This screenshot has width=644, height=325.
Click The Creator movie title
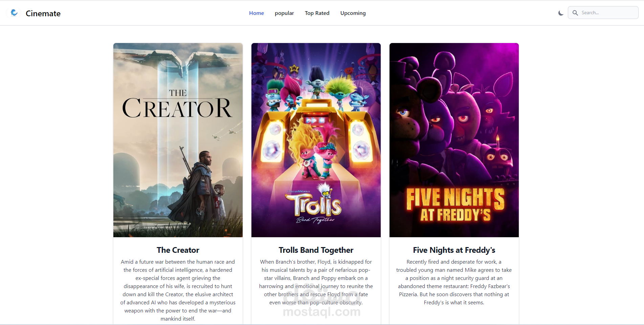(178, 250)
